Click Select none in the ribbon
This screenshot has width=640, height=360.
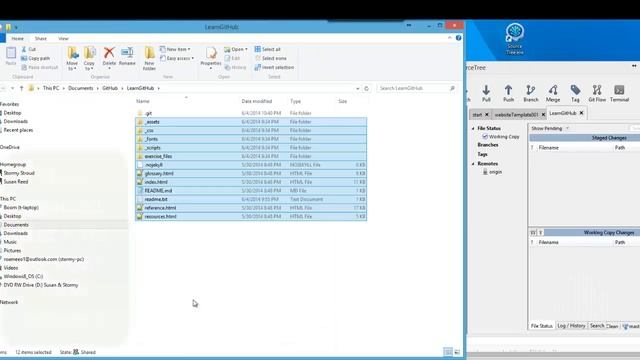[271, 58]
